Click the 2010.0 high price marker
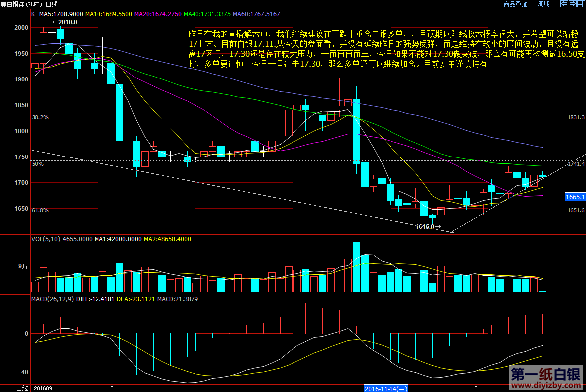The height and width of the screenshot is (392, 586). tap(67, 22)
